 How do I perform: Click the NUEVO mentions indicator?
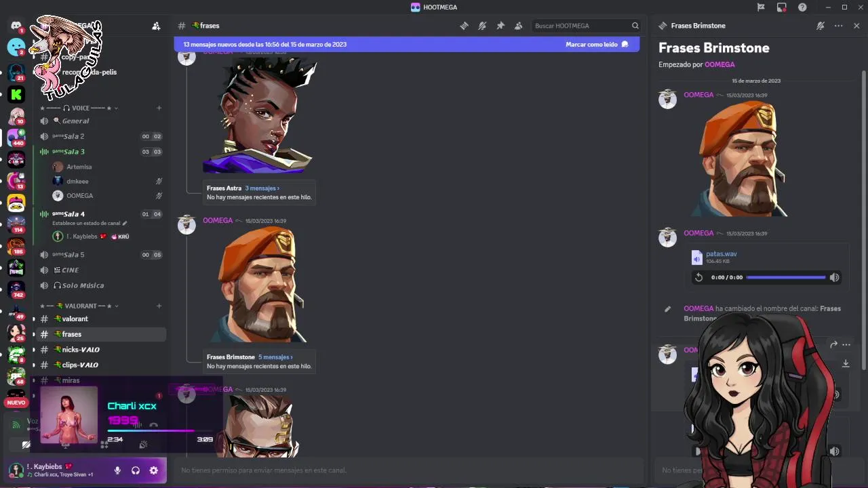click(16, 403)
